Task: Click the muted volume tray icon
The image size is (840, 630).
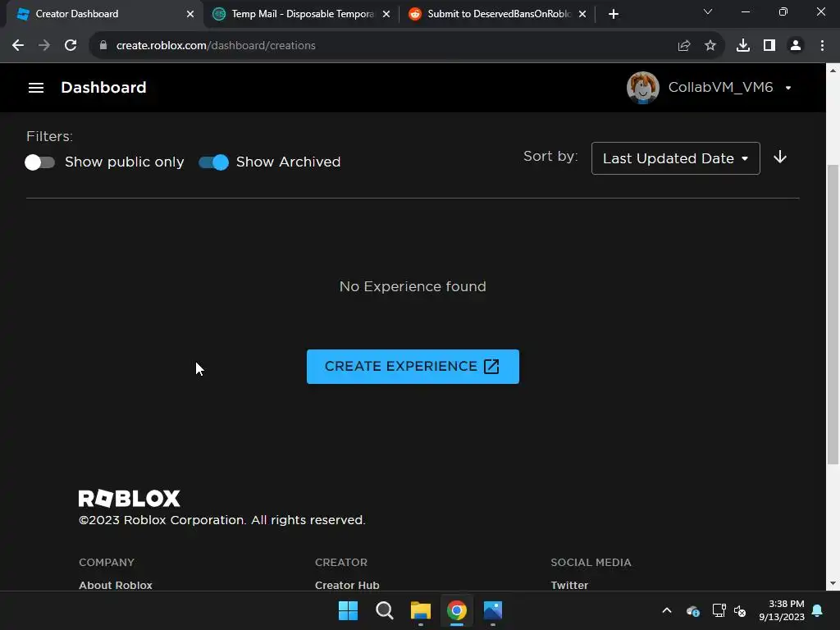Action: point(740,610)
